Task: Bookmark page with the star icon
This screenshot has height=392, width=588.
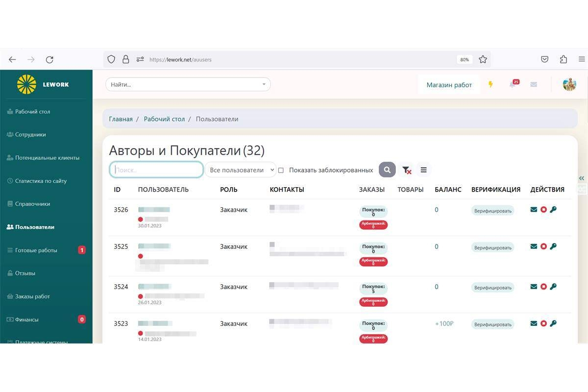Action: point(483,59)
